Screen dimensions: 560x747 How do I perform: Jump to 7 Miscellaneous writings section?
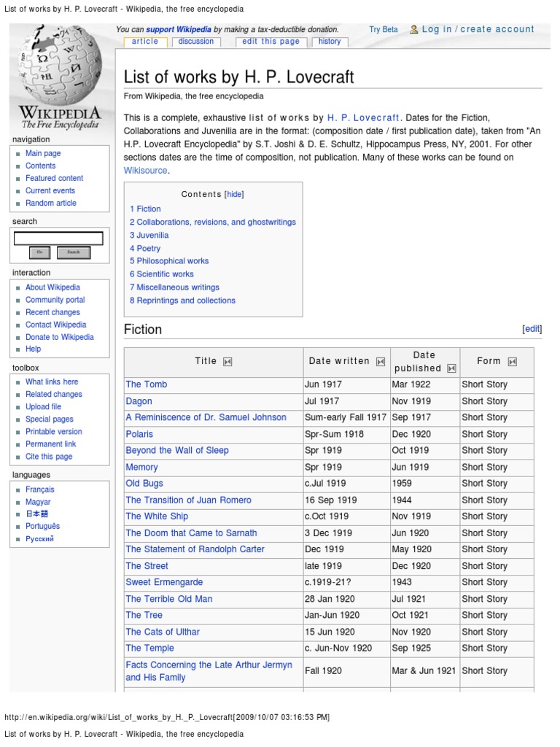pyautogui.click(x=174, y=287)
